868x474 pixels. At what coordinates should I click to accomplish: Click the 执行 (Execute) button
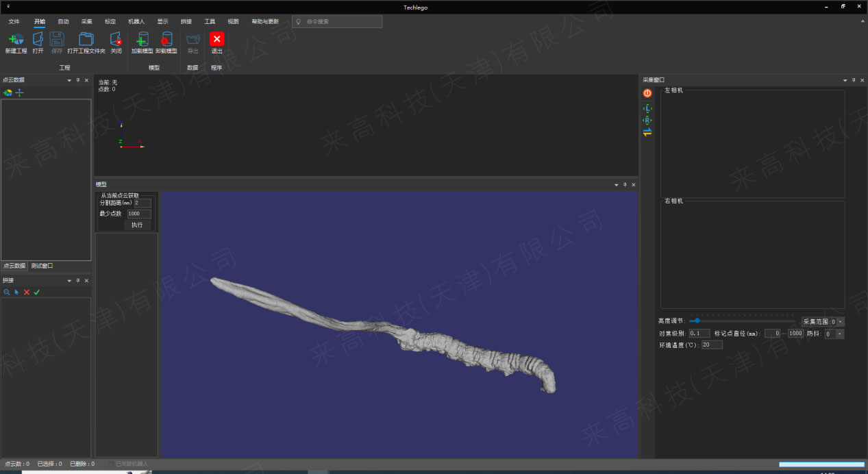[137, 225]
